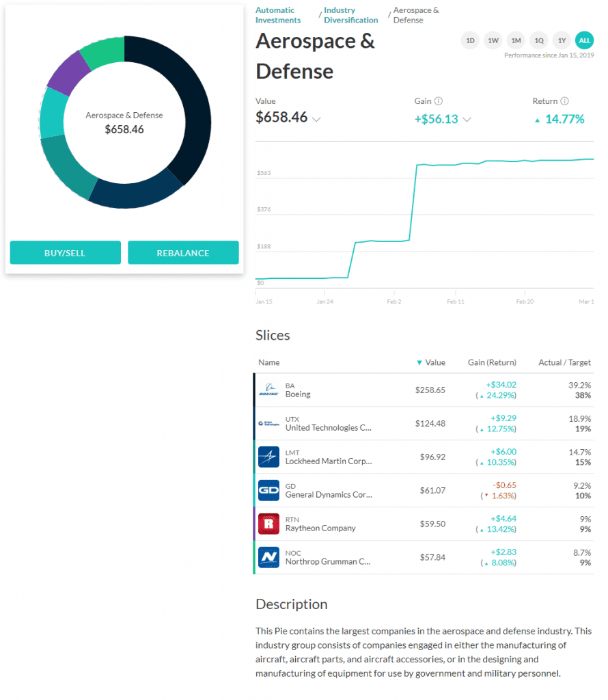Sort slices by Name column

269,362
